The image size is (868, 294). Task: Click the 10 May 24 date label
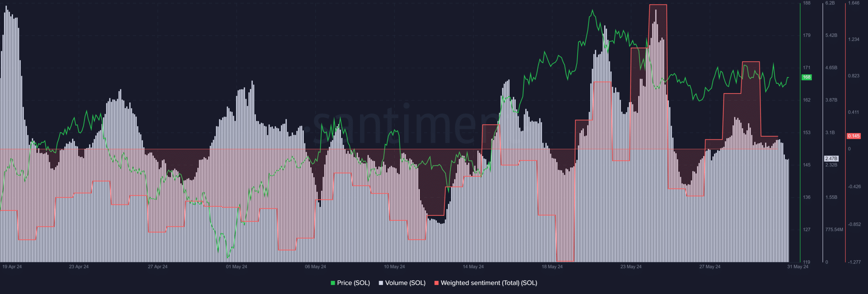pyautogui.click(x=394, y=267)
